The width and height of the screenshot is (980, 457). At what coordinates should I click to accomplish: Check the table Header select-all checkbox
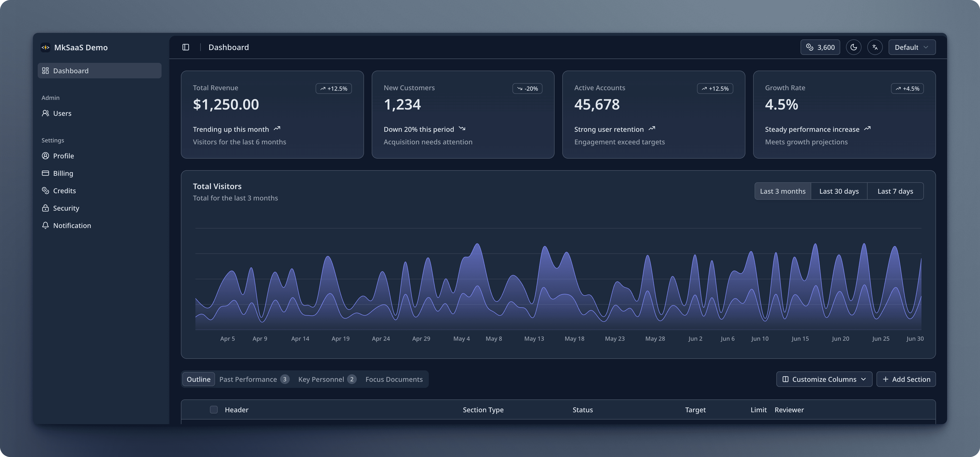(x=214, y=409)
